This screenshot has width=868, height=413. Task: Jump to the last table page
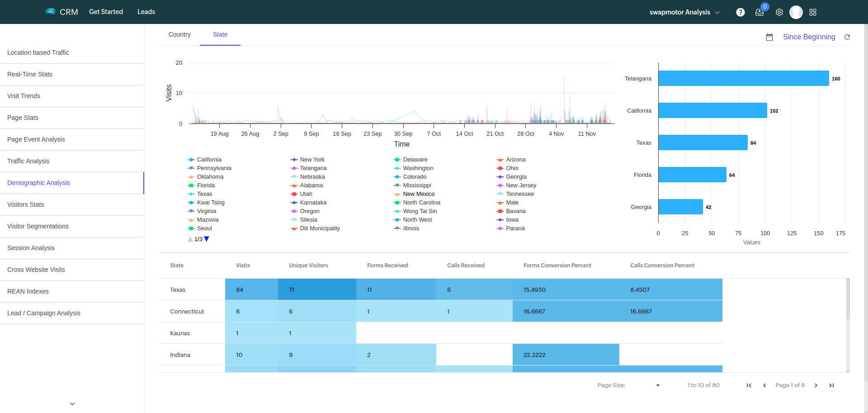click(x=831, y=385)
